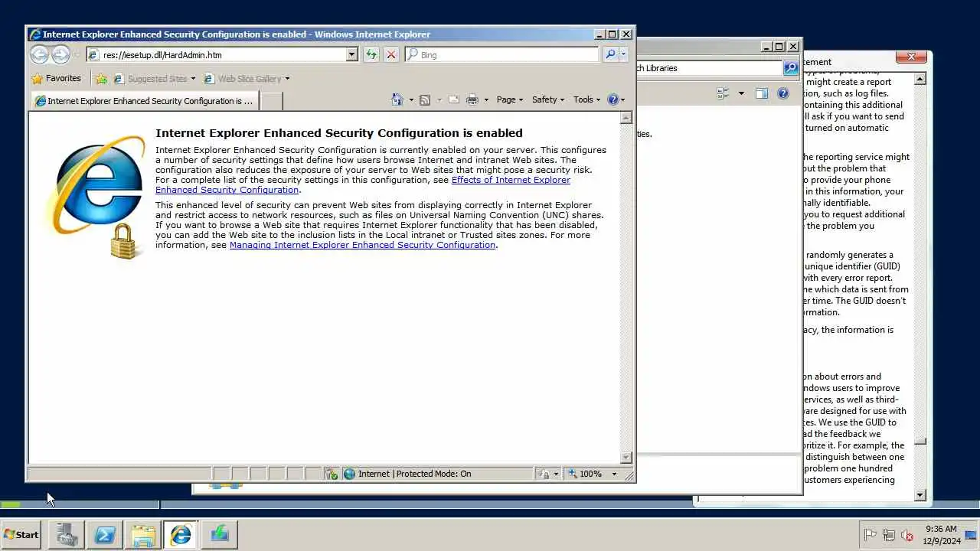Go back with the IE Back arrow
The height and width of the screenshot is (551, 980).
tap(39, 54)
